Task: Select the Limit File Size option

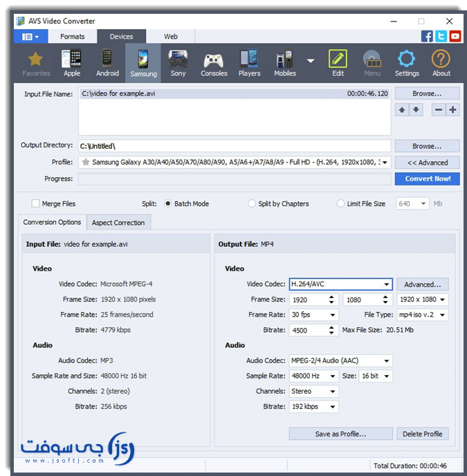Action: [x=340, y=203]
